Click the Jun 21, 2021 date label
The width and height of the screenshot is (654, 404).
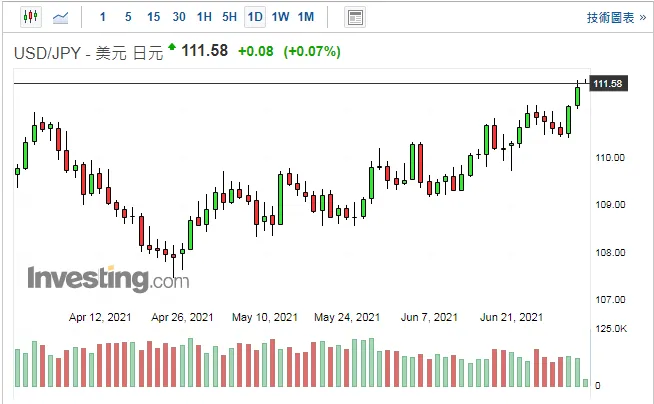pyautogui.click(x=511, y=317)
